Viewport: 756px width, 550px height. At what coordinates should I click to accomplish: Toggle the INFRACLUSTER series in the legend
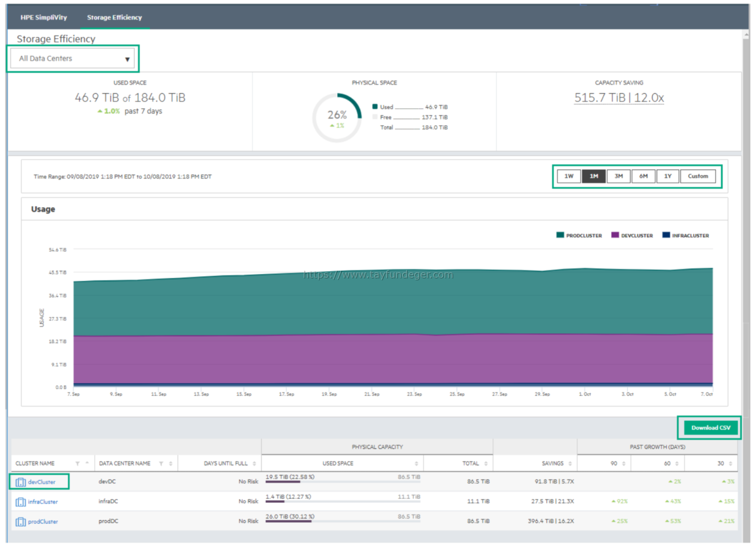click(x=685, y=235)
